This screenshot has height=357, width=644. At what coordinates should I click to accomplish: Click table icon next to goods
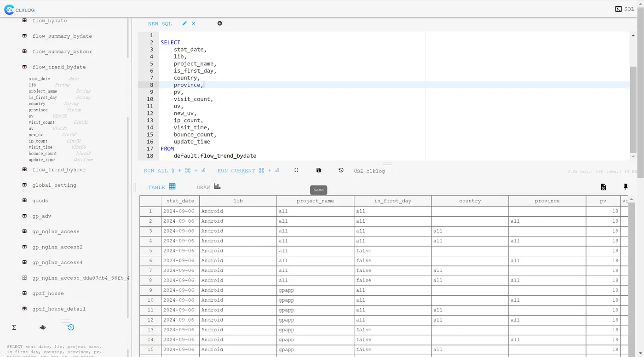pyautogui.click(x=25, y=201)
